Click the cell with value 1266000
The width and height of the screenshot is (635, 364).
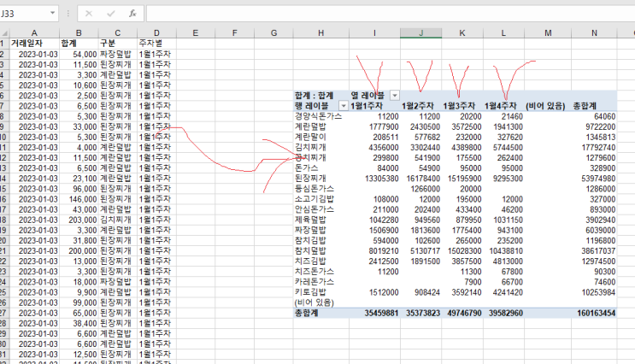426,189
